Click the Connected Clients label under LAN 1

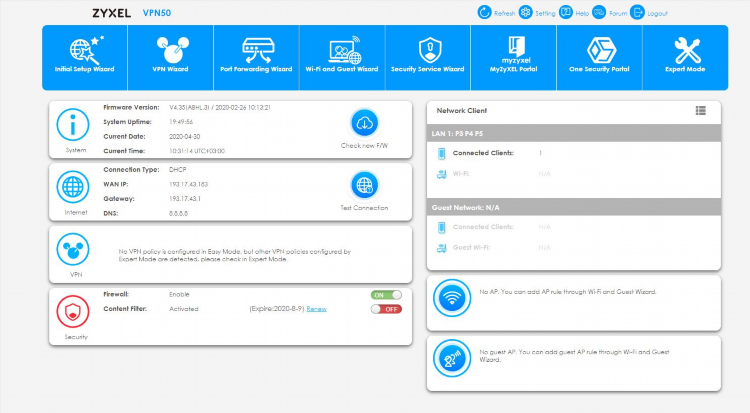[x=483, y=153]
